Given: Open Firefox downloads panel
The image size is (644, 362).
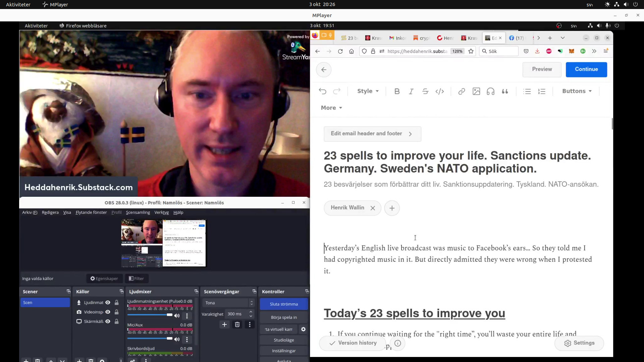Looking at the screenshot, I should [x=537, y=51].
